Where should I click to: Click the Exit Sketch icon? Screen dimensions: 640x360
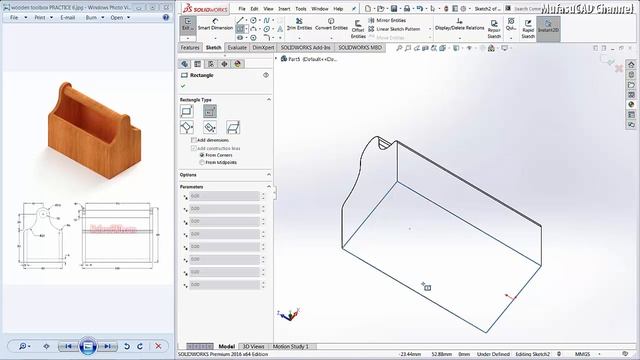188,24
